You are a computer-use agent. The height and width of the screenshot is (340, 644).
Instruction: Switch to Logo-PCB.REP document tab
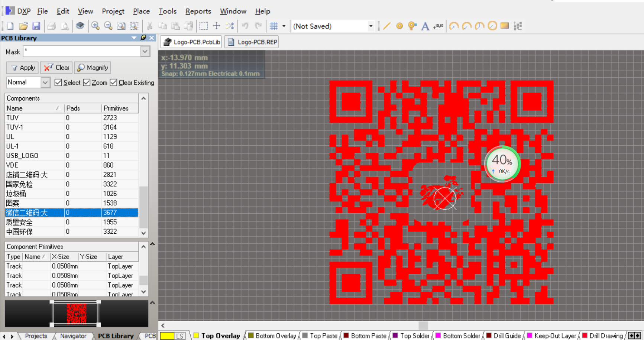point(252,42)
